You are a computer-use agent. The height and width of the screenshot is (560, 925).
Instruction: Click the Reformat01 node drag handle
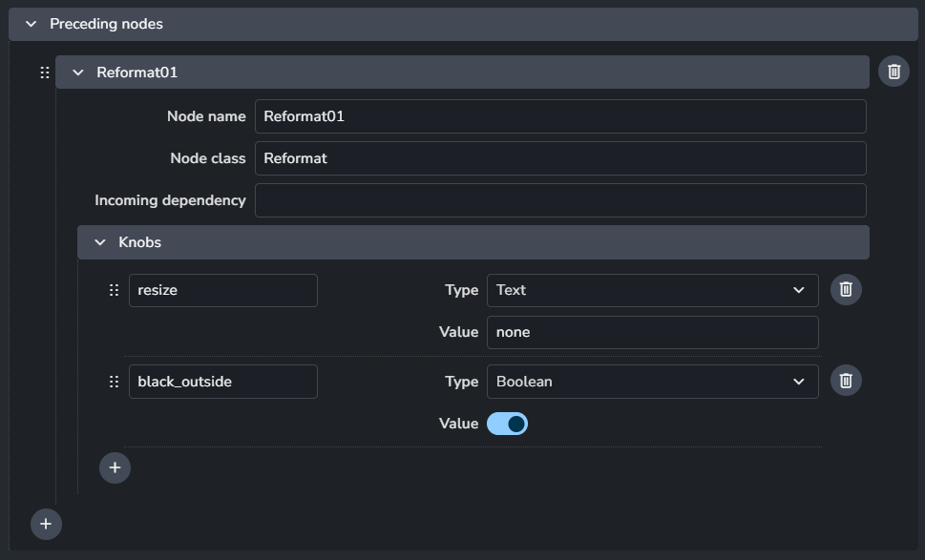(44, 73)
